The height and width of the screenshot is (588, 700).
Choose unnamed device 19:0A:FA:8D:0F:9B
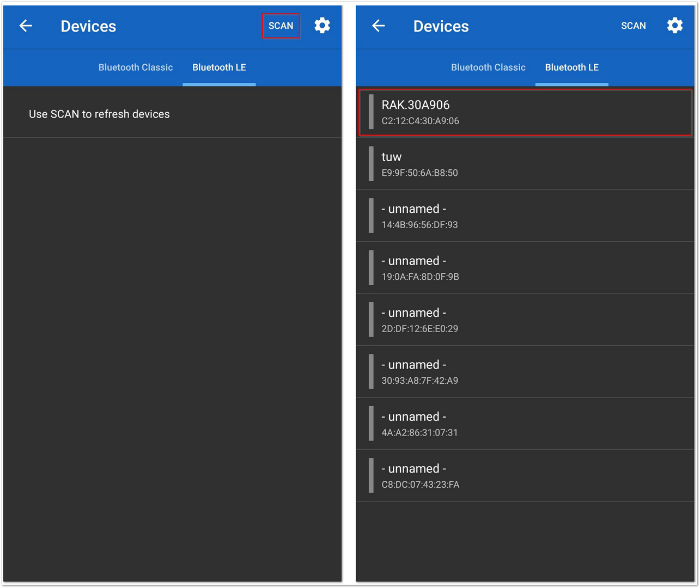tap(525, 268)
